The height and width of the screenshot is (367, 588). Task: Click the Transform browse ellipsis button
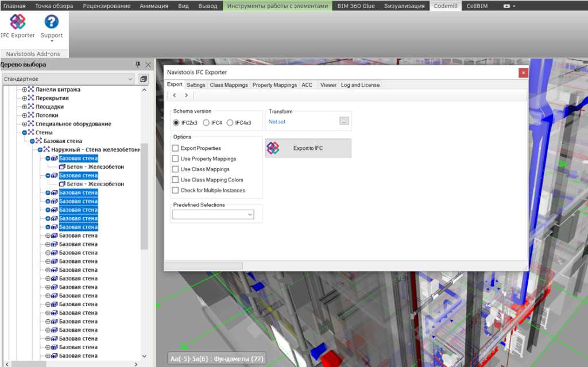click(x=344, y=121)
